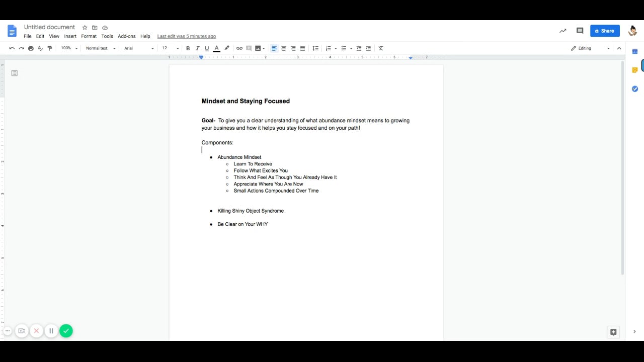Click the redo arrow in toolbar
Viewport: 644px width, 362px height.
coord(21,48)
